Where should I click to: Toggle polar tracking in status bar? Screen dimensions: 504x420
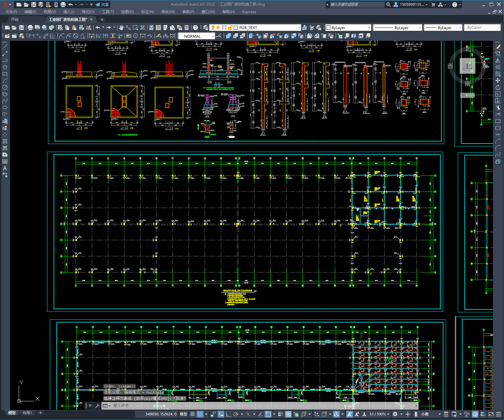pos(236,414)
